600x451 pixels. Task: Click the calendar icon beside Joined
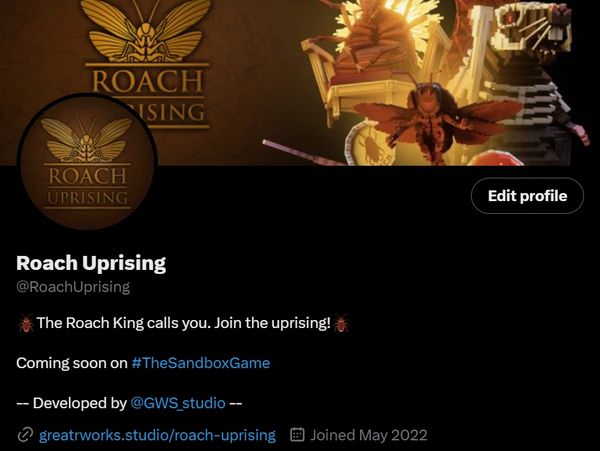[x=297, y=435]
